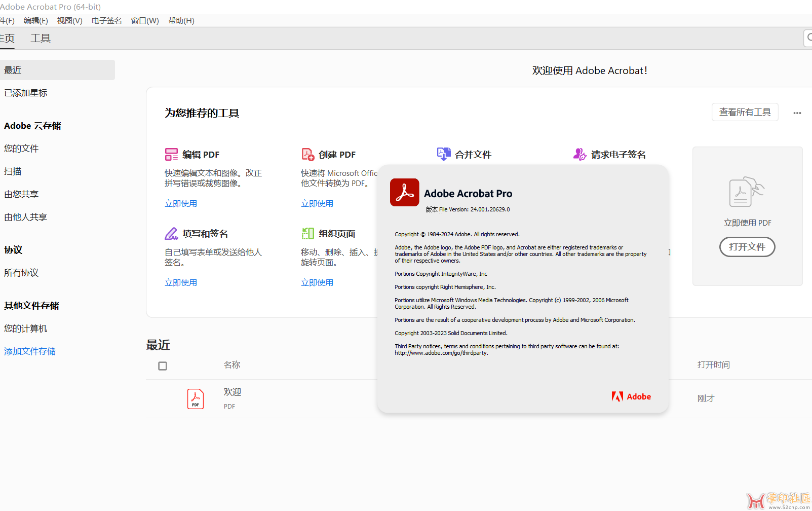The width and height of the screenshot is (812, 511).
Task: Switch to the 工具 tab
Action: [x=41, y=39]
